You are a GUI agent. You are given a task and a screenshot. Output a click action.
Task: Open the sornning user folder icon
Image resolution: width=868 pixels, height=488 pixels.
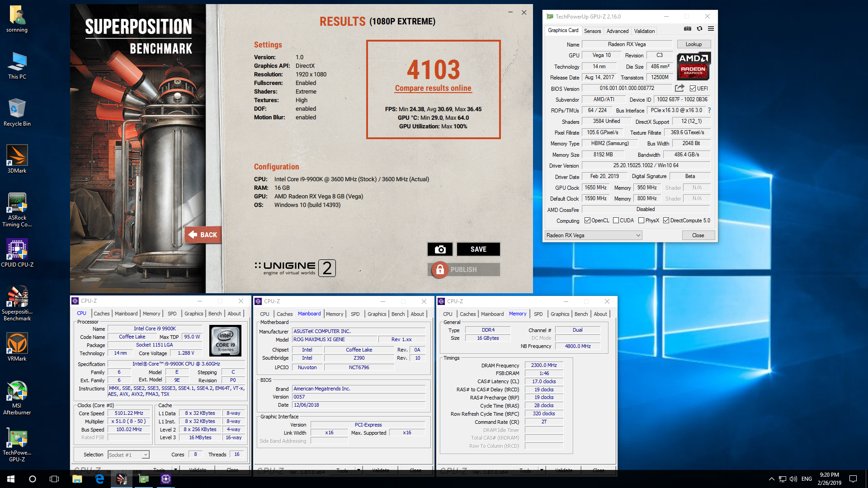pos(17,19)
